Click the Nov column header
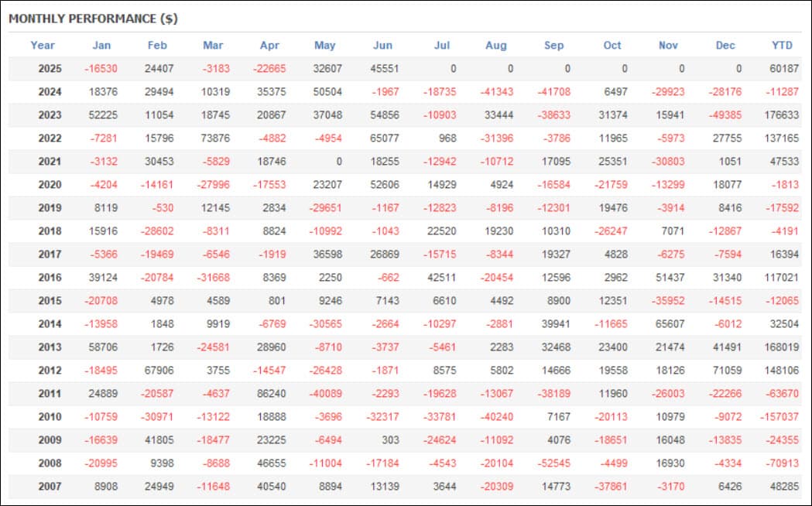This screenshot has width=812, height=506. (x=668, y=45)
